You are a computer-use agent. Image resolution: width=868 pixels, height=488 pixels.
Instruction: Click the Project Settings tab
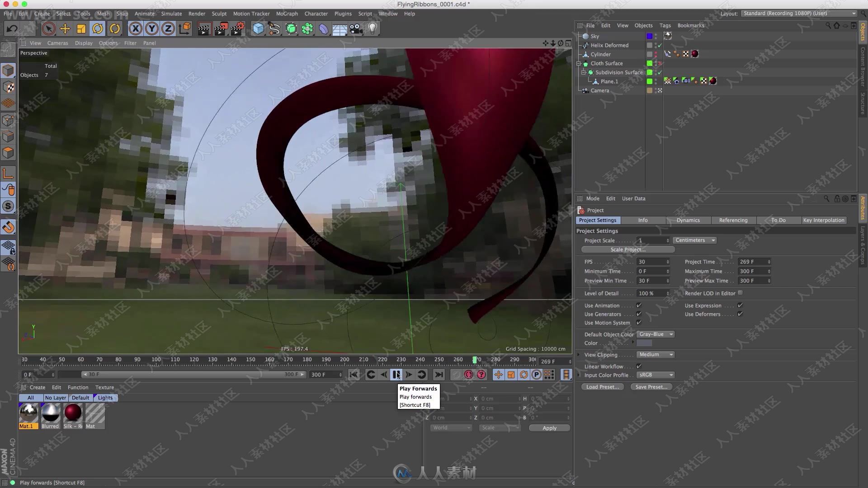tap(598, 220)
